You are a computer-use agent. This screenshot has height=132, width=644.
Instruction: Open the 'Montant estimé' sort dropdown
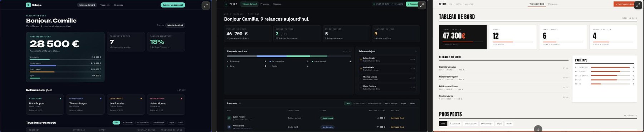point(175,25)
